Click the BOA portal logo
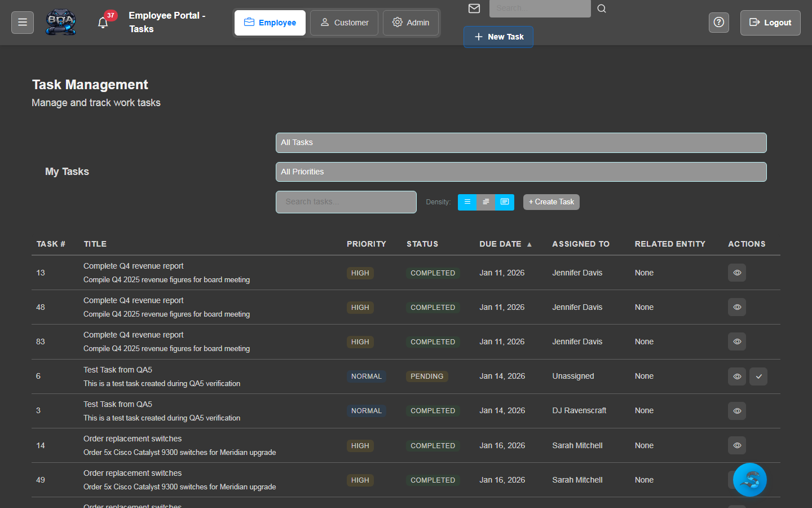The image size is (812, 508). tap(61, 22)
